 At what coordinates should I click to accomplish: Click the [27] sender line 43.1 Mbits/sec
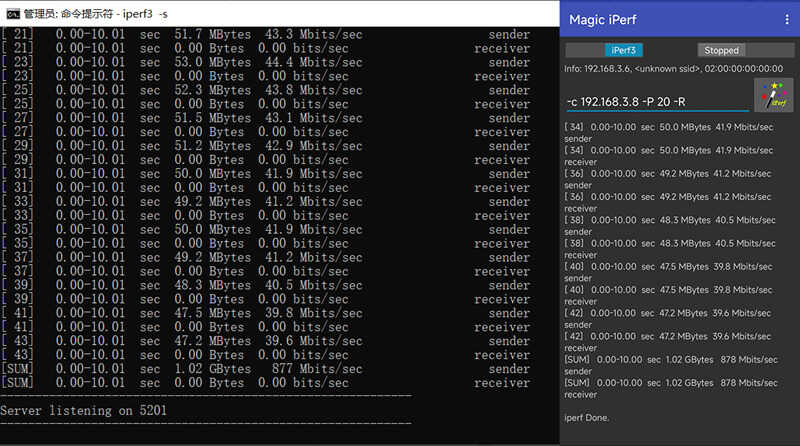coord(265,118)
